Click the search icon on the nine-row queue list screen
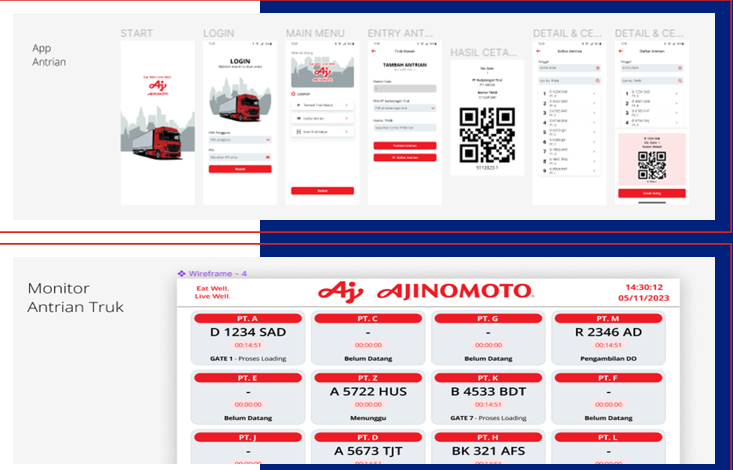 (x=597, y=81)
